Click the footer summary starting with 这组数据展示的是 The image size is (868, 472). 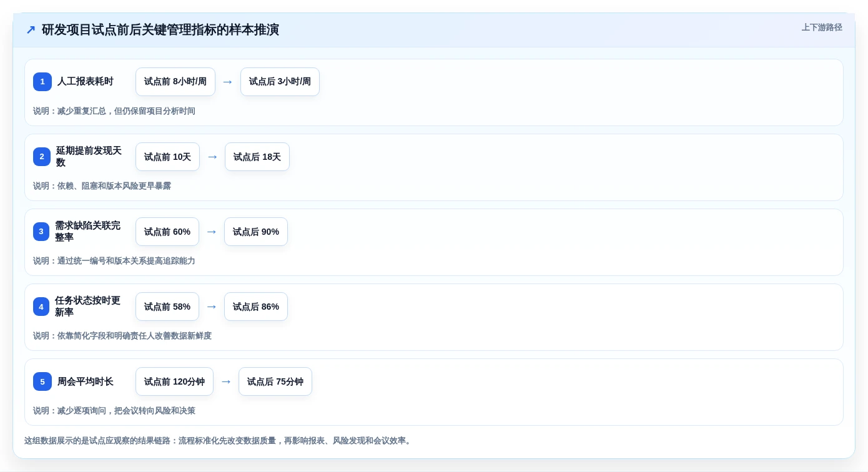219,441
